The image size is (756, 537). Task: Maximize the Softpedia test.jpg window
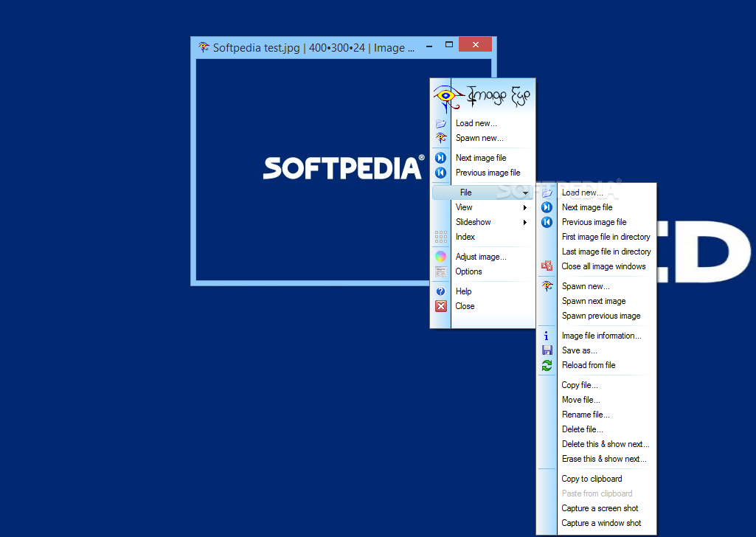pos(449,44)
